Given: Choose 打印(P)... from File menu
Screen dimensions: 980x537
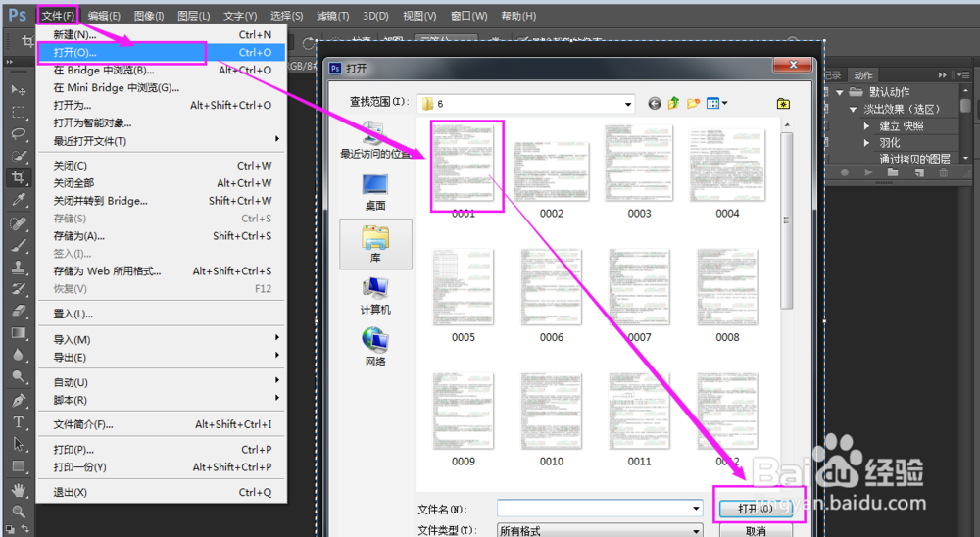Looking at the screenshot, I should point(162,450).
